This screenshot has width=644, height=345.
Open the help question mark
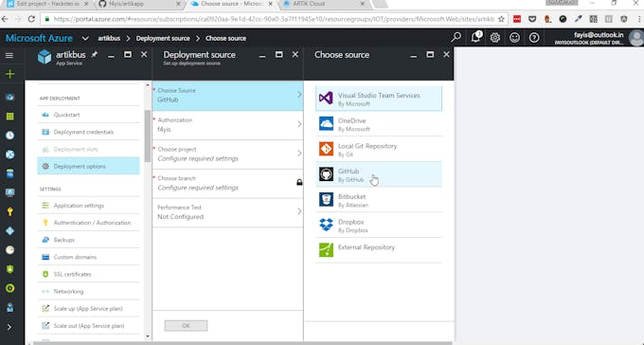(534, 37)
